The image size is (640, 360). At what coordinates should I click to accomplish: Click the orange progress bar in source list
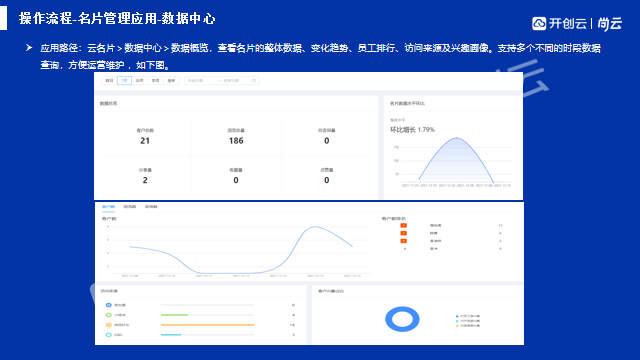click(x=208, y=325)
